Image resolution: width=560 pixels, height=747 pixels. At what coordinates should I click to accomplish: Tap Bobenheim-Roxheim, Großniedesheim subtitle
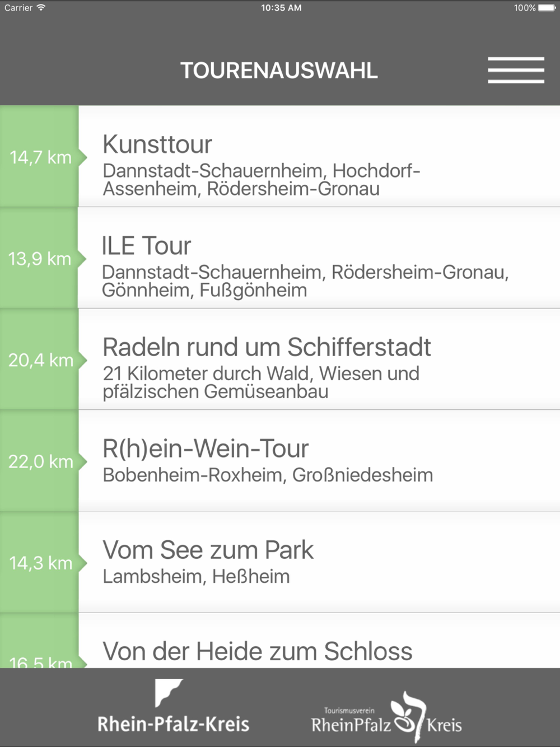(268, 475)
